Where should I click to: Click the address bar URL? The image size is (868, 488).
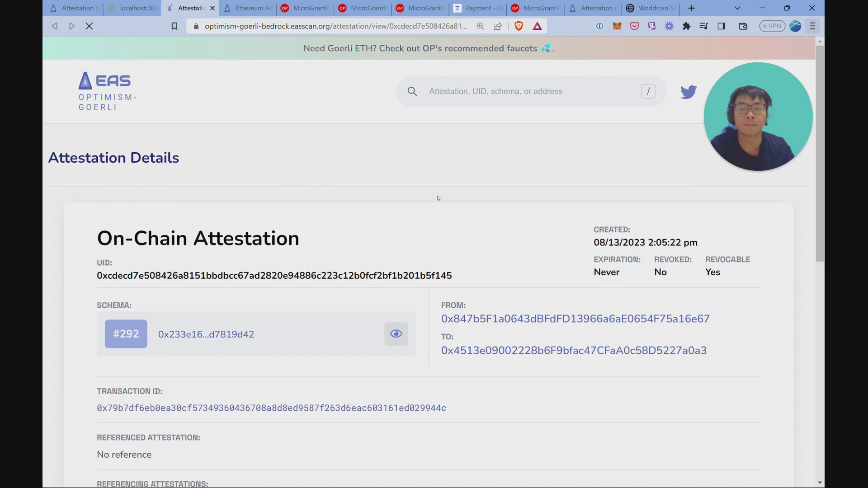[x=336, y=26]
